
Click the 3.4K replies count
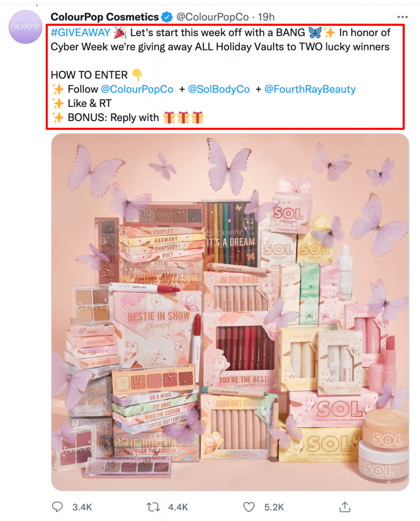(82, 507)
